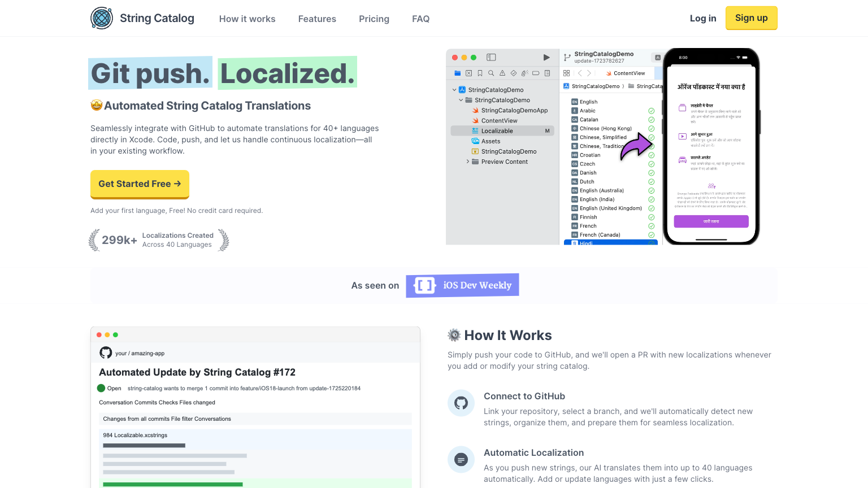Screen dimensions: 868x488
Task: Open the Issue navigator warning triangle
Action: 502,73
